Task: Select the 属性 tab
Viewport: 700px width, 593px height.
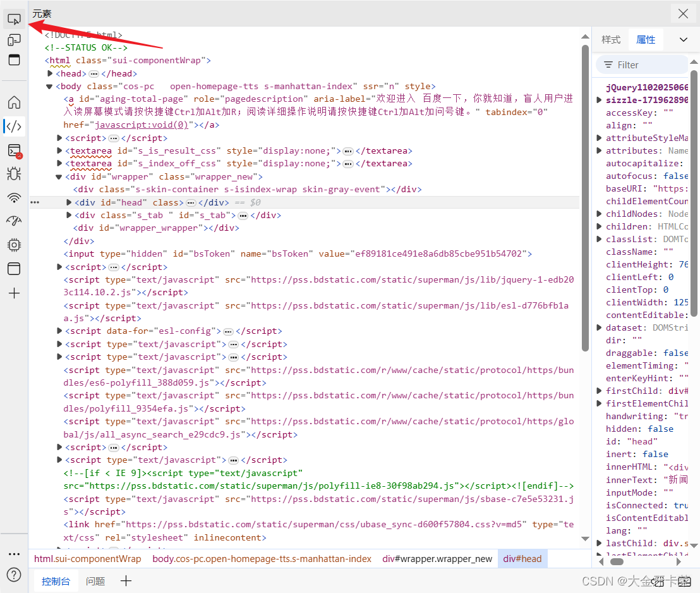Action: pyautogui.click(x=646, y=40)
